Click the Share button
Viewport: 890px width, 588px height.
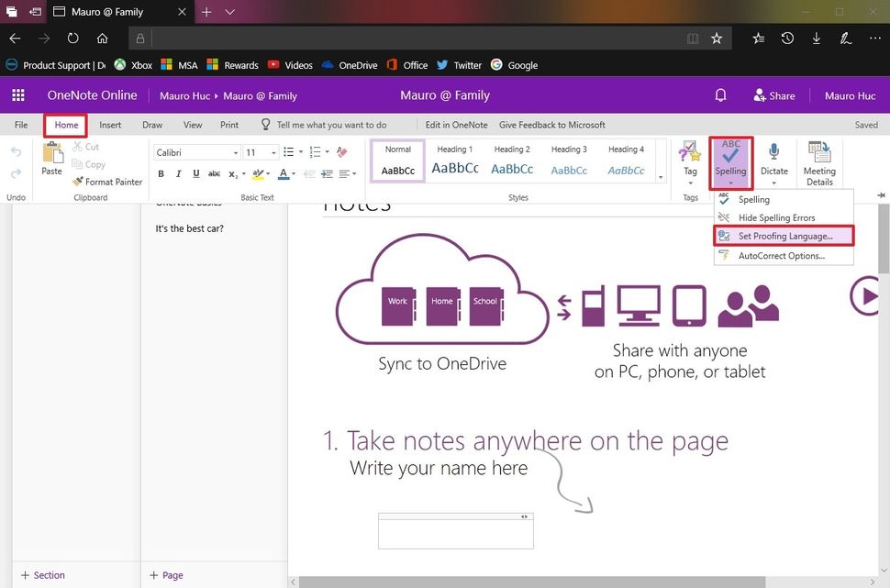(x=775, y=95)
